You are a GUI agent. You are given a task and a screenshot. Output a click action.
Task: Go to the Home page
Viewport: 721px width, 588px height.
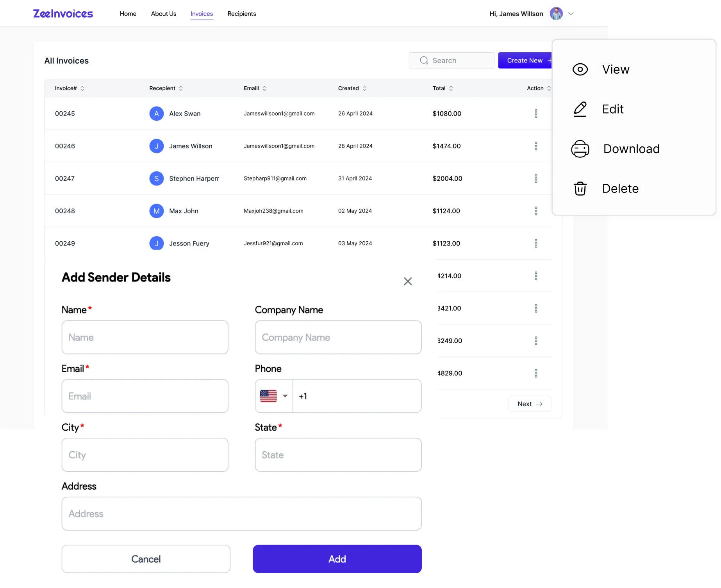128,14
